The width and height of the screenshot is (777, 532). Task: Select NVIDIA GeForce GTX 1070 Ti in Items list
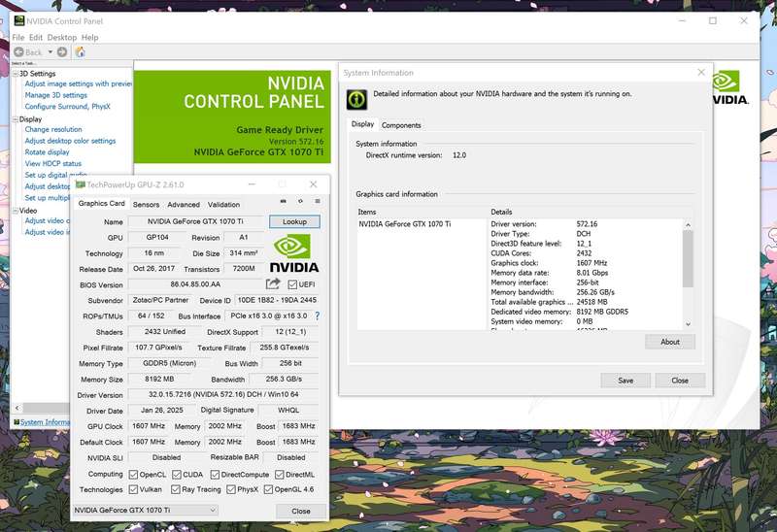tap(405, 224)
